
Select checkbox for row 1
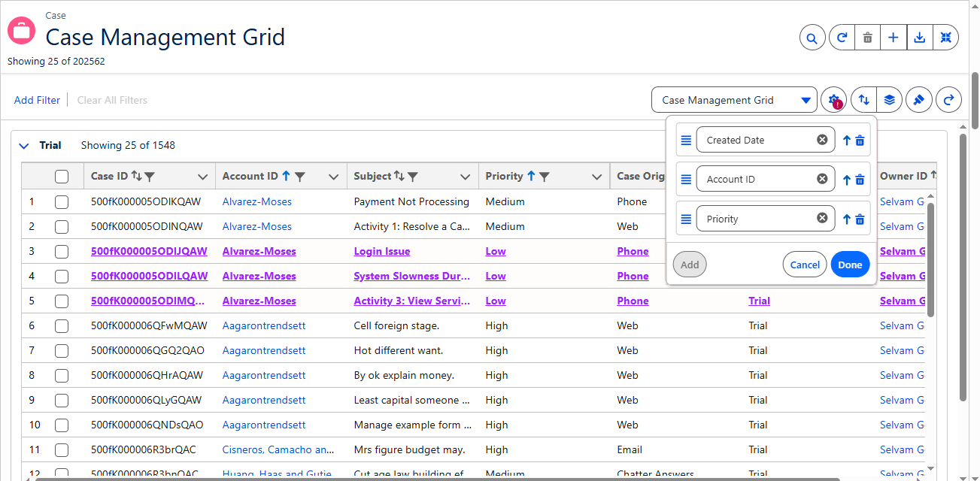pos(62,201)
